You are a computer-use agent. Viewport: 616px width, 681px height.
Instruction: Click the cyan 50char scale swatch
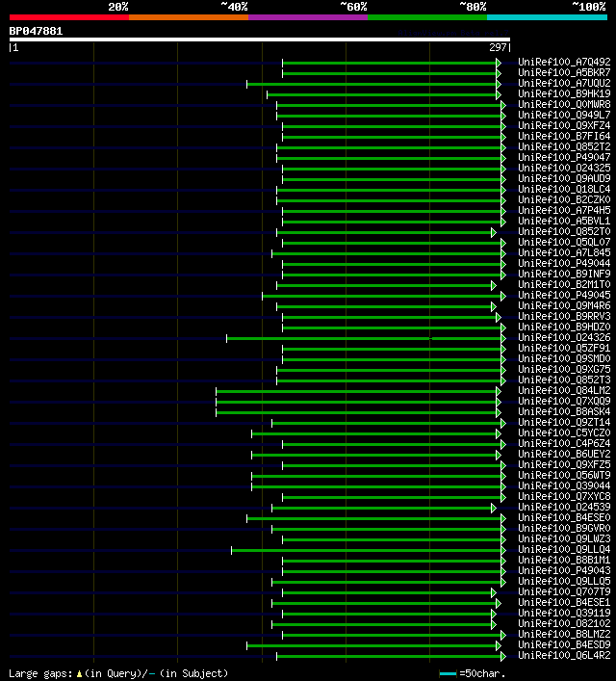point(448,674)
